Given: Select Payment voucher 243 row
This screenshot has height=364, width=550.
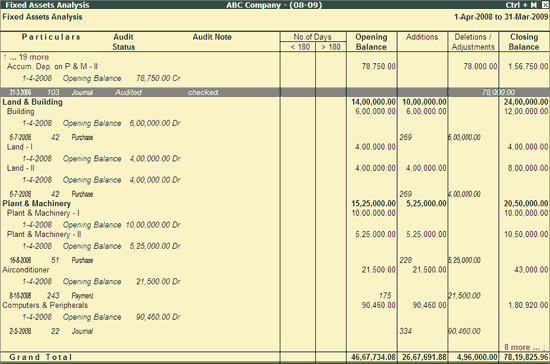Looking at the screenshot, I should tap(275, 296).
